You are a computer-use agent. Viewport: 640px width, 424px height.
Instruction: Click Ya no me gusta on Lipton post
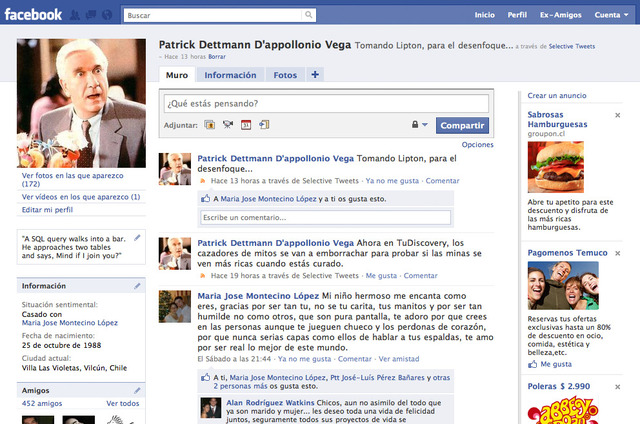(x=392, y=181)
